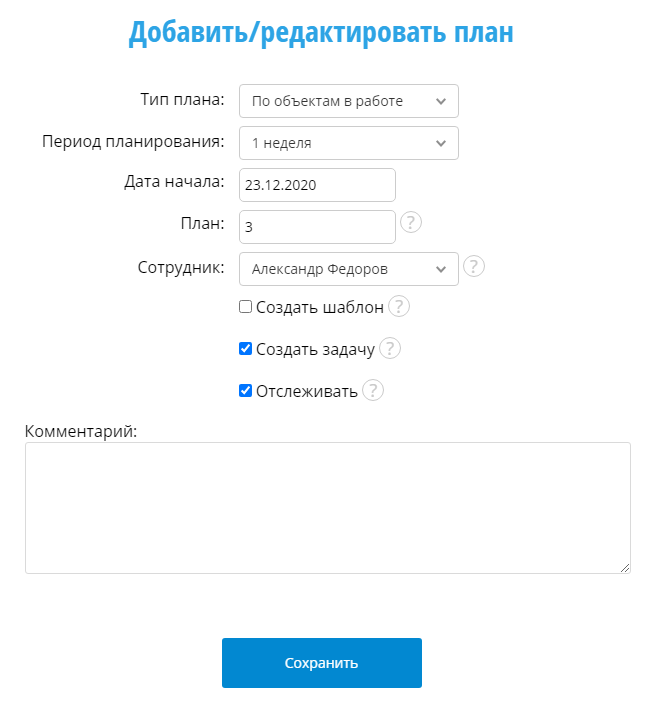The image size is (653, 704).
Task: Click the Период планирования label
Action: 133,141
